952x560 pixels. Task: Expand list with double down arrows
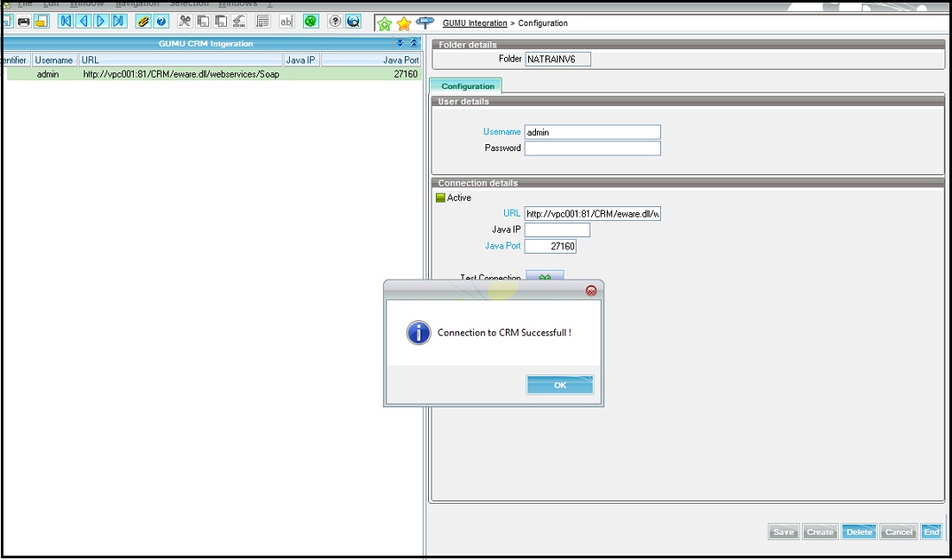(400, 43)
